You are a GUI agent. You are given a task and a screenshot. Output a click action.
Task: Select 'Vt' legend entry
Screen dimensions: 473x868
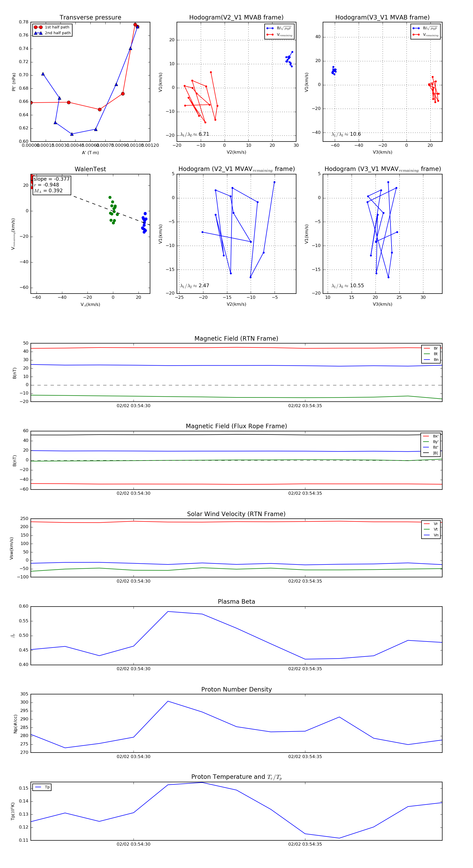431,529
